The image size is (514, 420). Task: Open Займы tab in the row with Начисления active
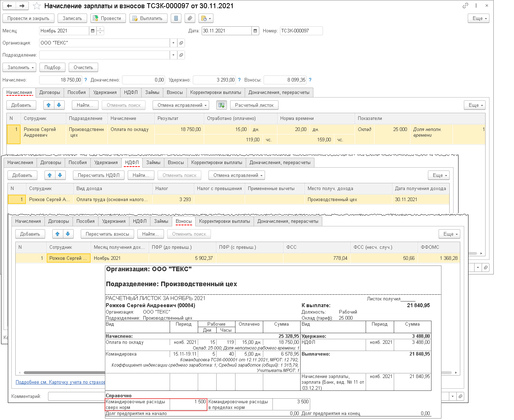152,93
